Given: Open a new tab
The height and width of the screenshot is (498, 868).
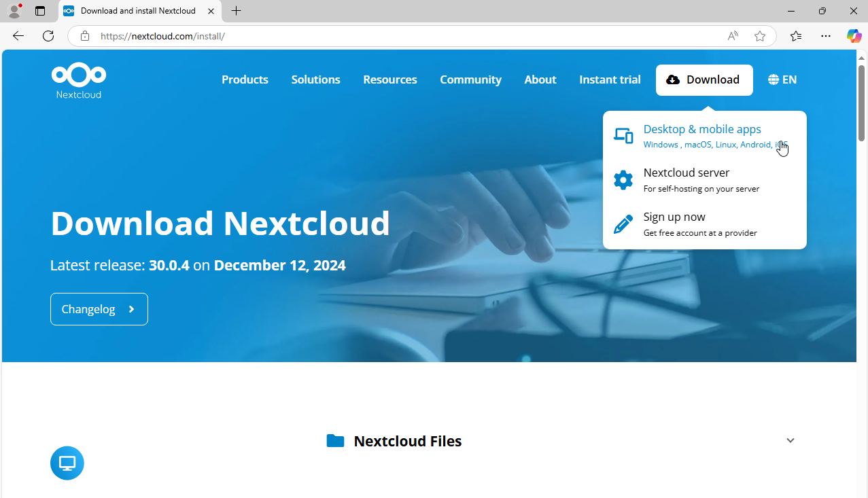Looking at the screenshot, I should [236, 11].
